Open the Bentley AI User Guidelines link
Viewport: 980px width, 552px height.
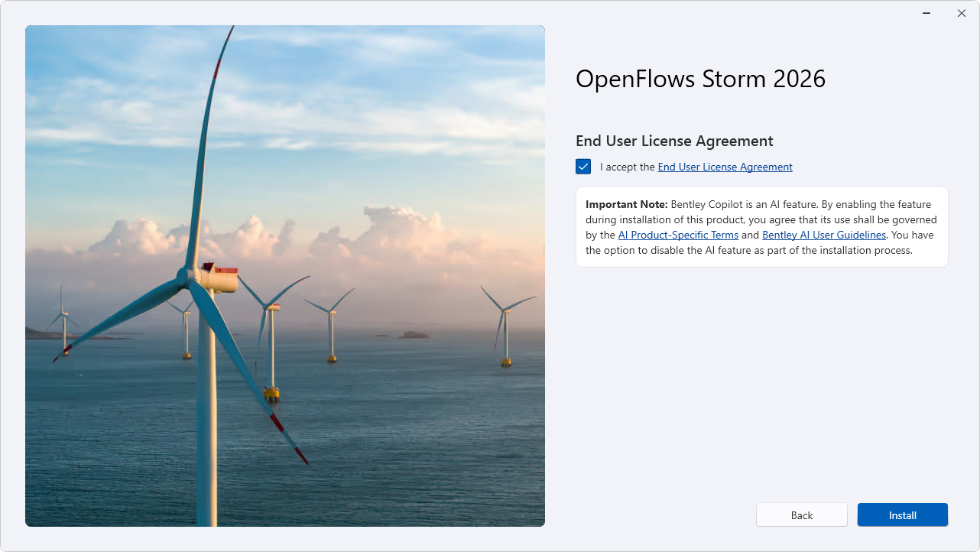824,235
